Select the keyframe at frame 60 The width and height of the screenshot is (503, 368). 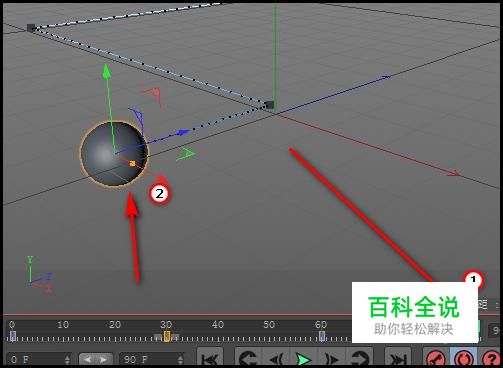point(321,336)
